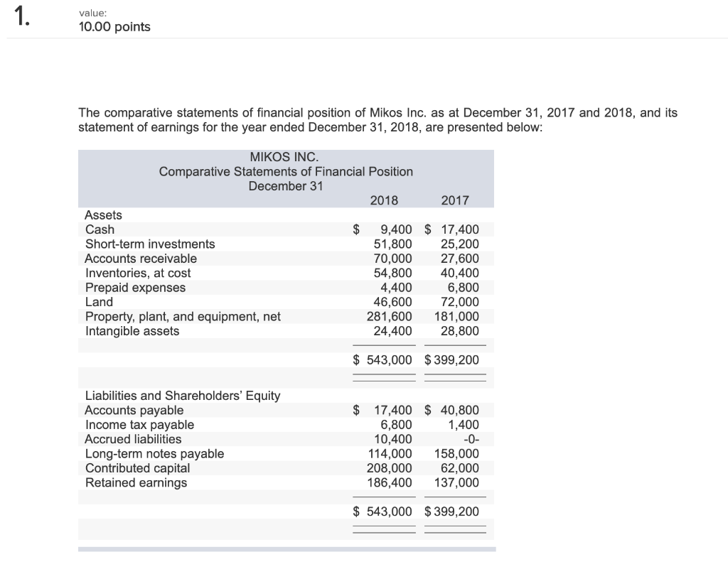The height and width of the screenshot is (569, 728).
Task: Select total assets 2017 value $399,200
Action: (x=451, y=360)
